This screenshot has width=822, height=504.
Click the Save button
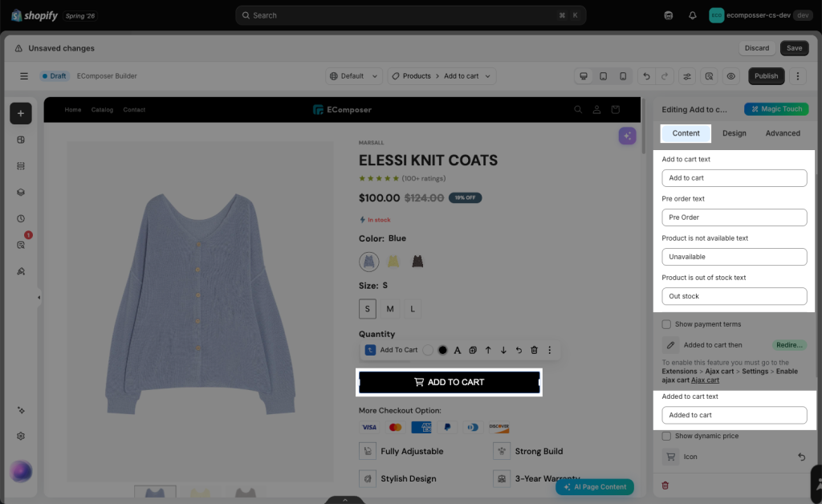tap(794, 47)
